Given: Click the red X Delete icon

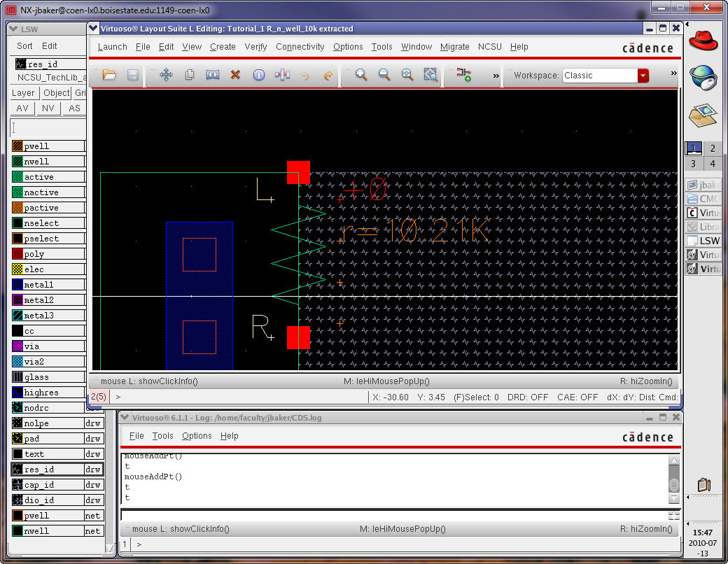Looking at the screenshot, I should click(x=236, y=75).
